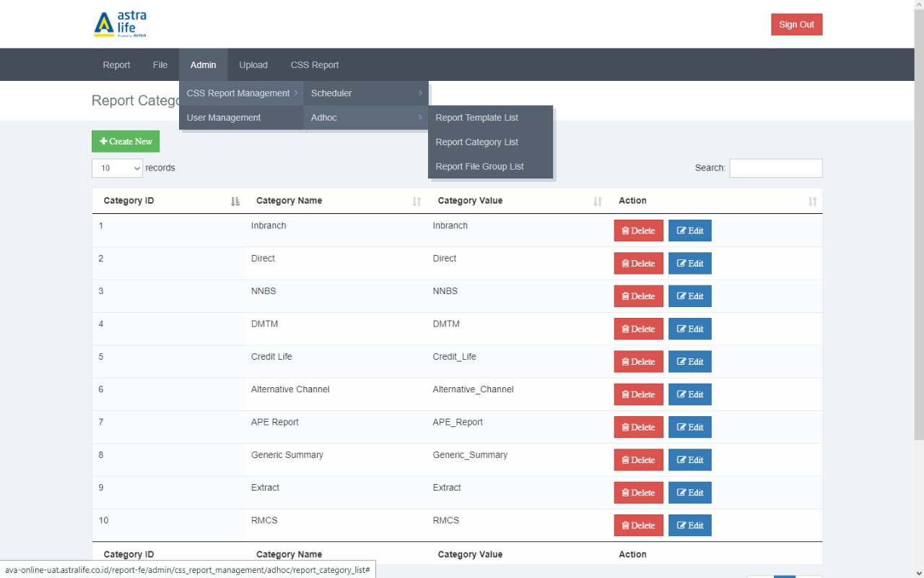Sort by Category Value column icon
The height and width of the screenshot is (578, 924).
[598, 202]
